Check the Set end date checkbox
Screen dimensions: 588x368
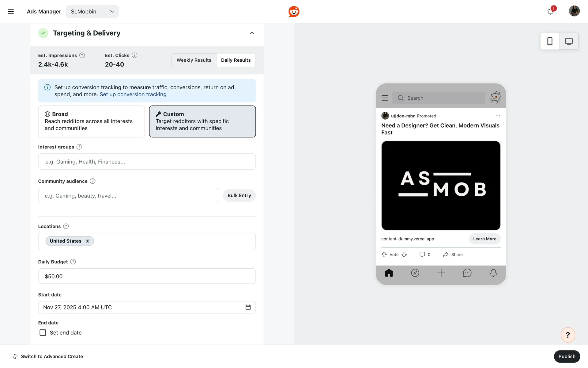pyautogui.click(x=43, y=333)
